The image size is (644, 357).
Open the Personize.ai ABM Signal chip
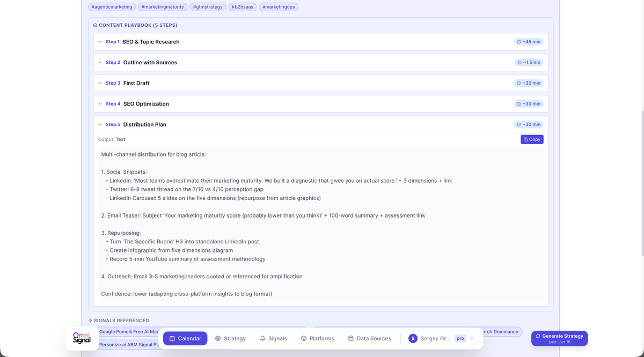(x=129, y=345)
